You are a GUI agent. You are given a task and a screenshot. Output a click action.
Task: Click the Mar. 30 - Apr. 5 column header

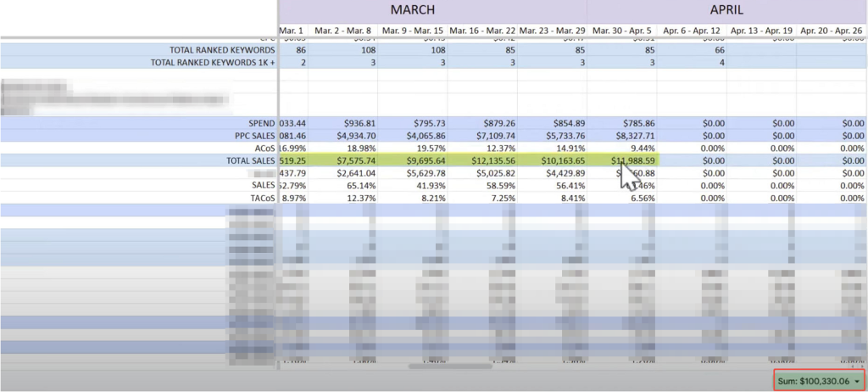click(622, 31)
